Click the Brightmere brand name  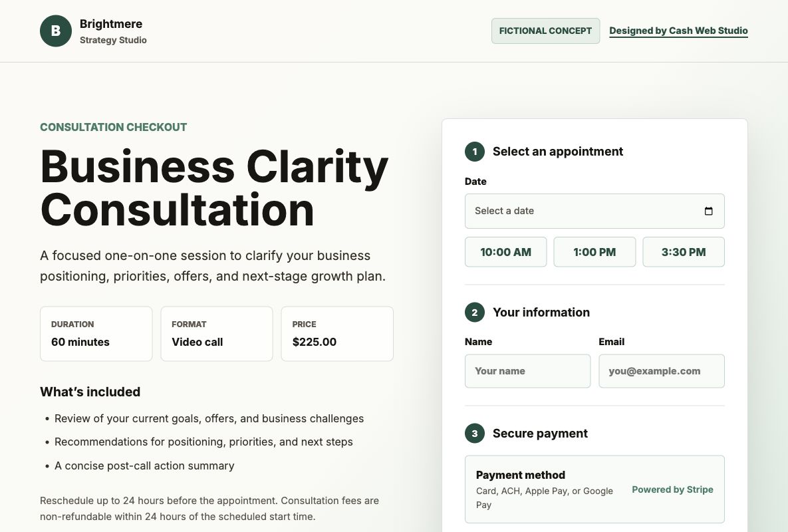pos(111,24)
